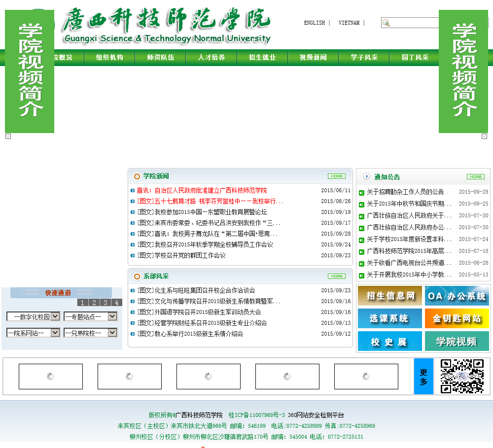Select slide number 1 indicator

(x=83, y=303)
